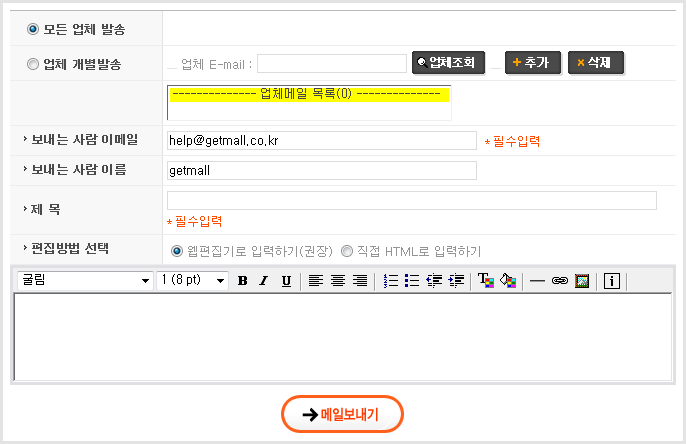Center align the editor text
686x444 pixels.
(337, 281)
